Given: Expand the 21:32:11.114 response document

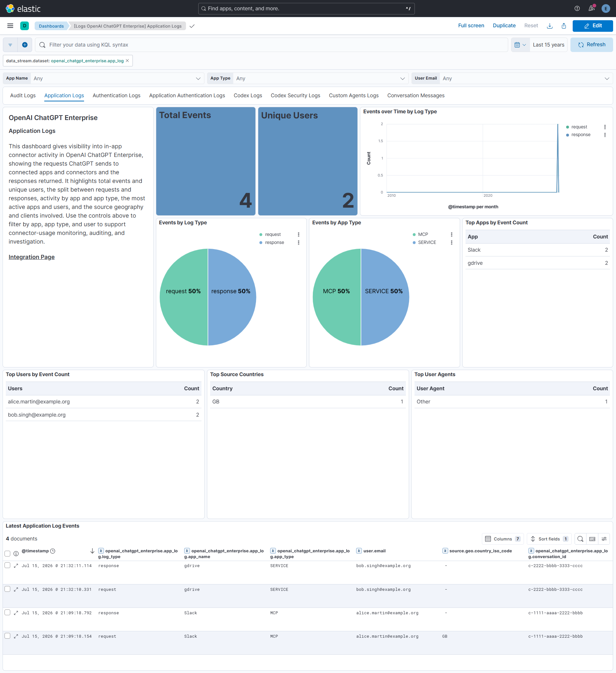Looking at the screenshot, I should pos(16,565).
